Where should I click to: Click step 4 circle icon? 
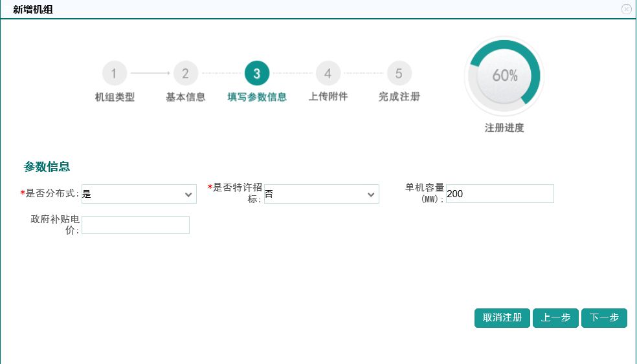[328, 74]
